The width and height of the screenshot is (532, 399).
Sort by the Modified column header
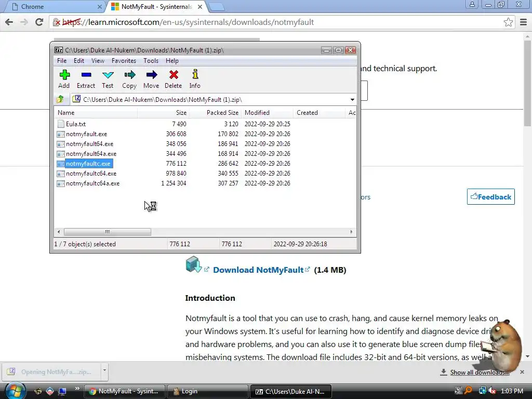pos(268,113)
